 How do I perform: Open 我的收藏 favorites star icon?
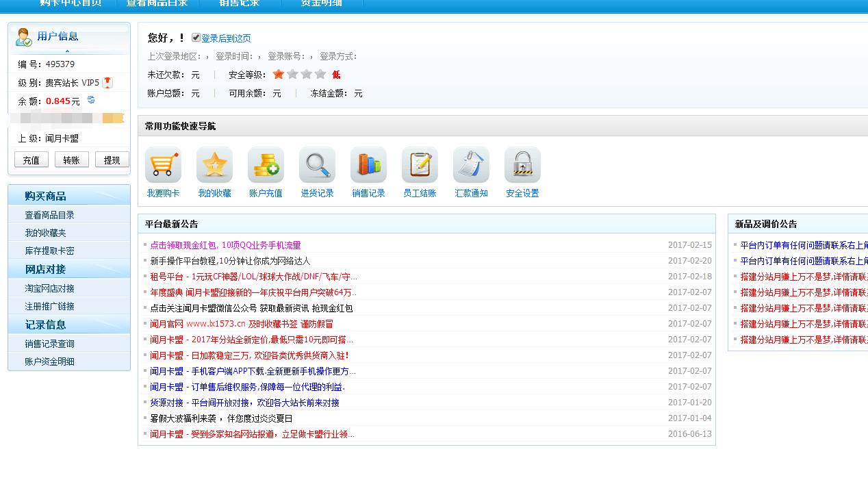[x=214, y=164]
